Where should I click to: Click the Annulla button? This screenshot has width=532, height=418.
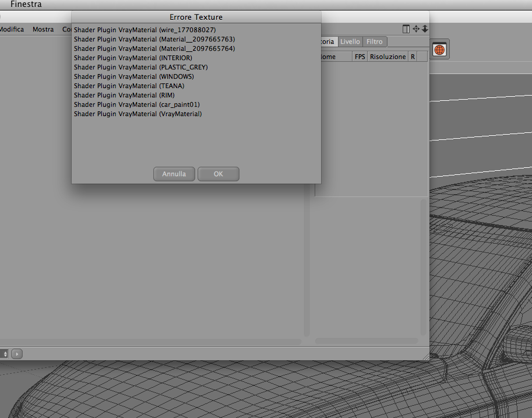pos(174,174)
